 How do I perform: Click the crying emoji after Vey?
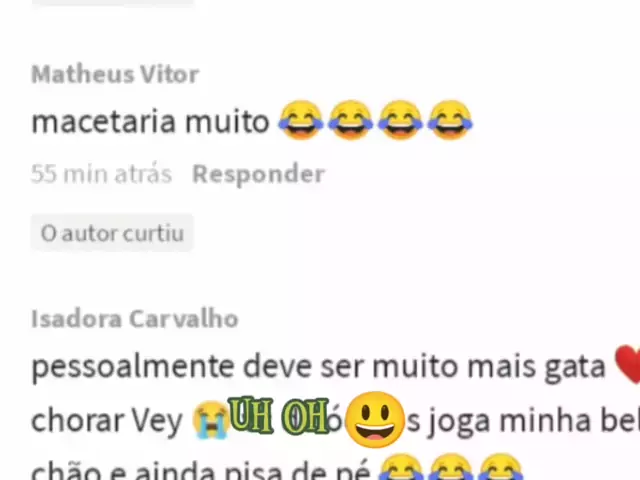pos(210,420)
